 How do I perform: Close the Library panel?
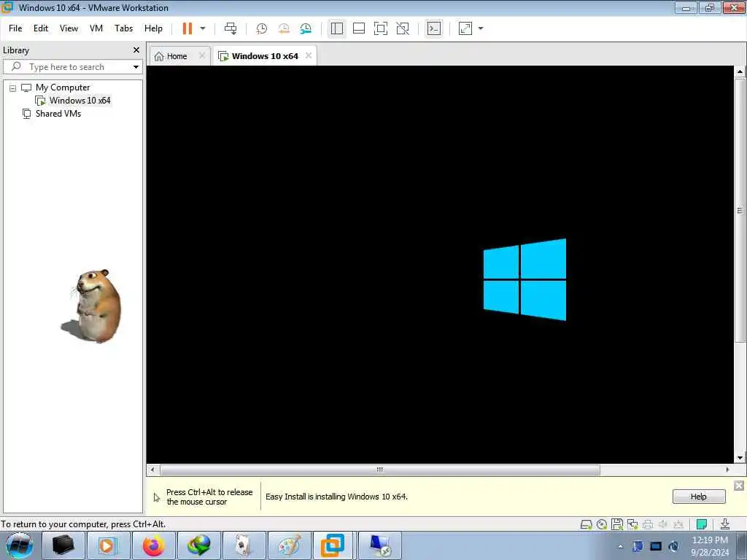pyautogui.click(x=136, y=50)
